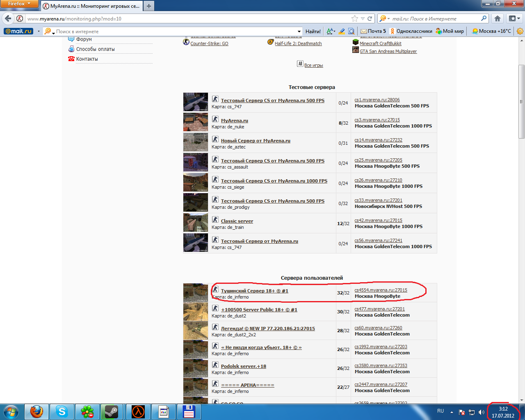The width and height of the screenshot is (525, 420).
Task: Open Мой мир from the Mail.ru toolbar
Action: pyautogui.click(x=450, y=31)
